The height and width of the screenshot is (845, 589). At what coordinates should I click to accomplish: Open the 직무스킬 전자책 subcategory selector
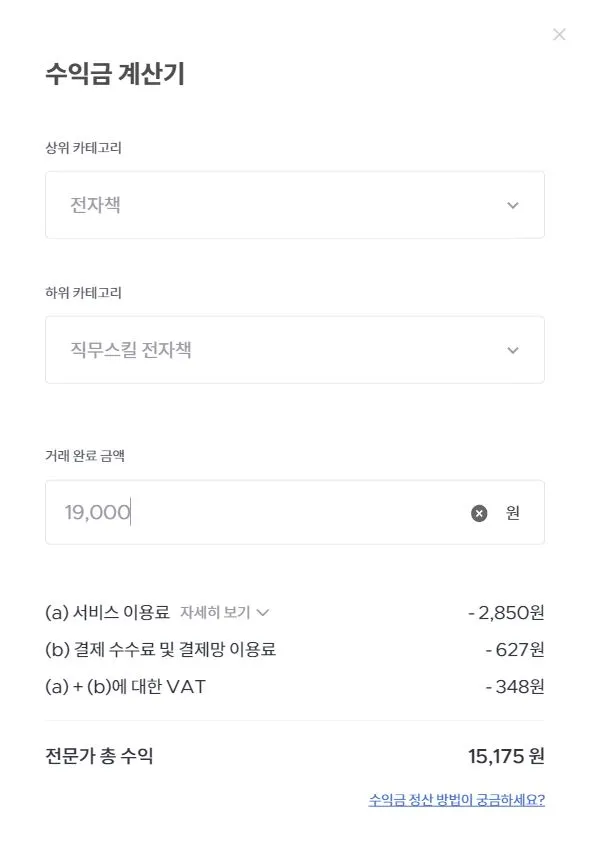click(x=293, y=349)
